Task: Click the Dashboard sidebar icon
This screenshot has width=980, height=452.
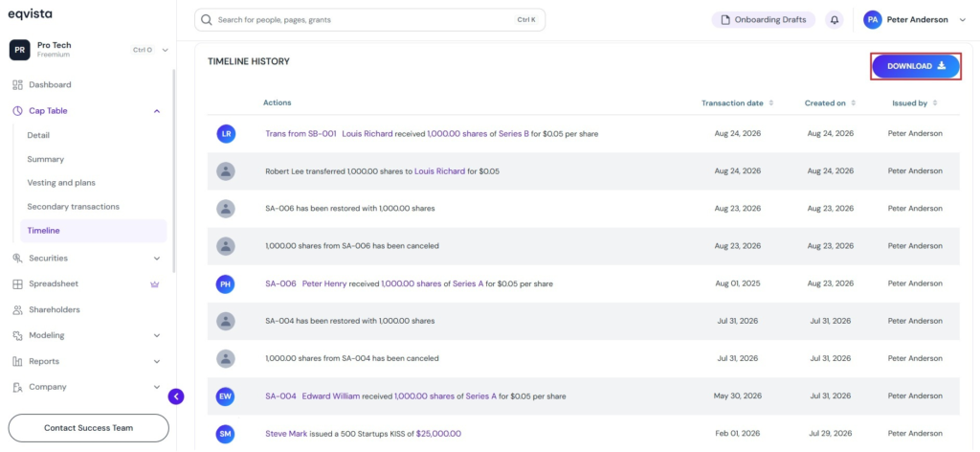Action: [x=17, y=84]
